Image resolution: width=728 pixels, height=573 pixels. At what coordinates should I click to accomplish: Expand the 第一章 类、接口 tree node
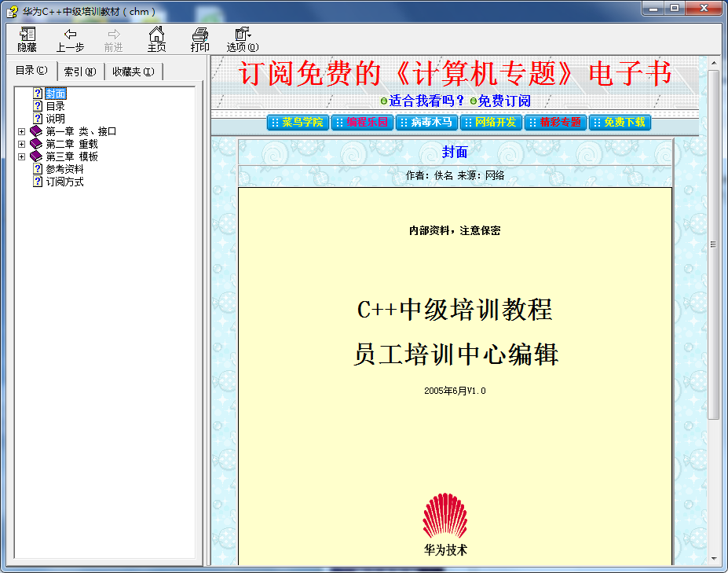tap(22, 131)
